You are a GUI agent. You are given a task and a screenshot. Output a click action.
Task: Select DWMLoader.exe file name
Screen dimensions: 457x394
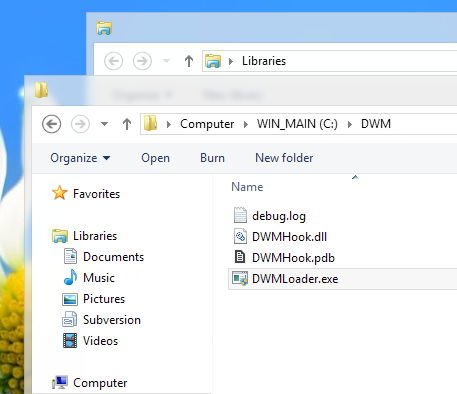click(295, 279)
